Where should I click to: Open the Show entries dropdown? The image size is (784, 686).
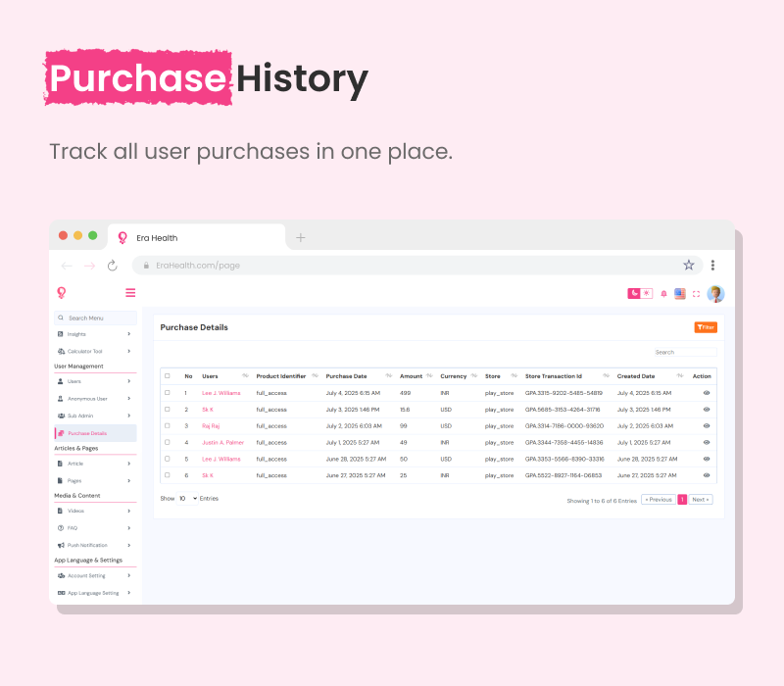pos(188,499)
